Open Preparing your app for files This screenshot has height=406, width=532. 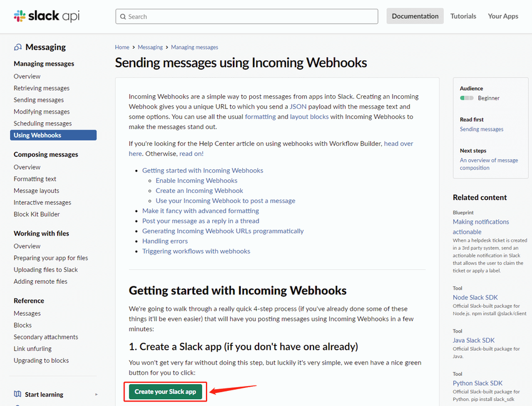[51, 258]
